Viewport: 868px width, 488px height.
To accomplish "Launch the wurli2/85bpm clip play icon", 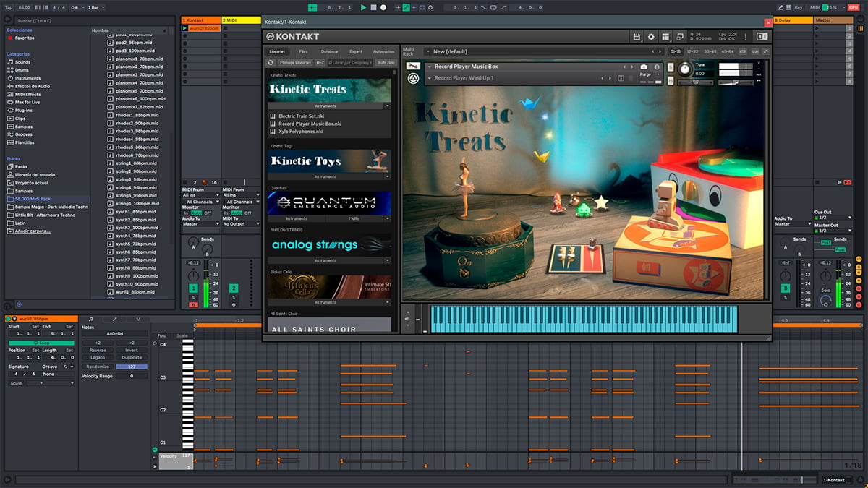I will click(x=185, y=28).
